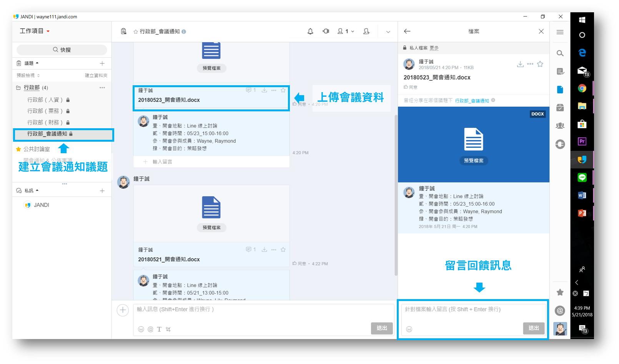Open the search icon in right icon bar
Viewport: 619px width, 364px height.
(560, 53)
